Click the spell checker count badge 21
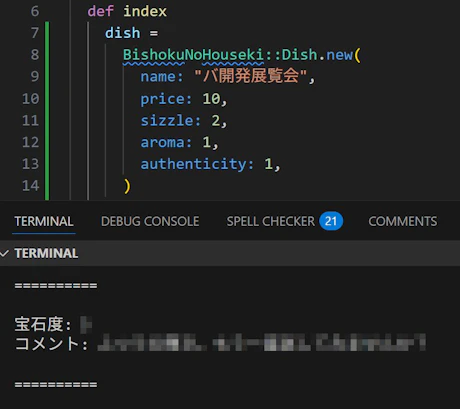 (x=331, y=221)
